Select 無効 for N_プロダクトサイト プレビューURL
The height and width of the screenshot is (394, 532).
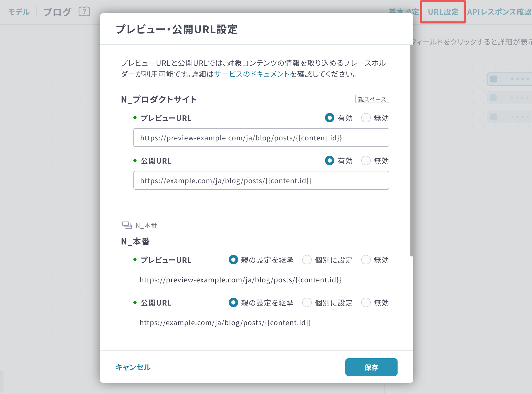pos(366,118)
